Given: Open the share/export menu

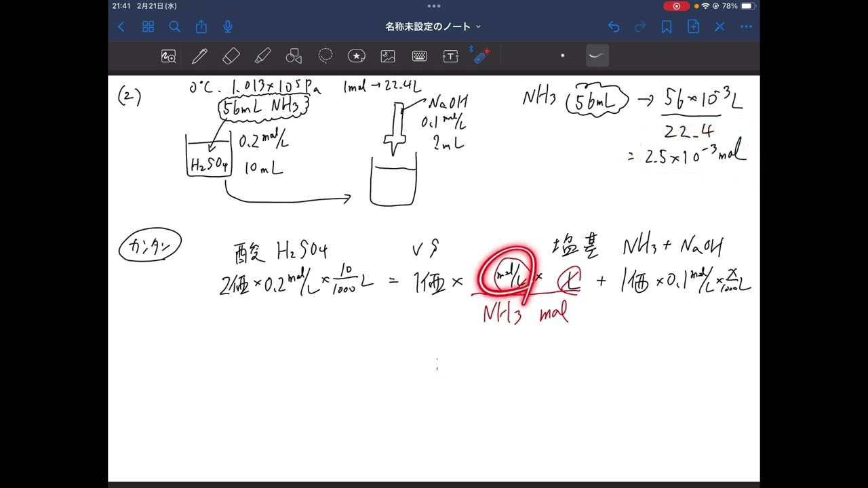Looking at the screenshot, I should click(201, 26).
